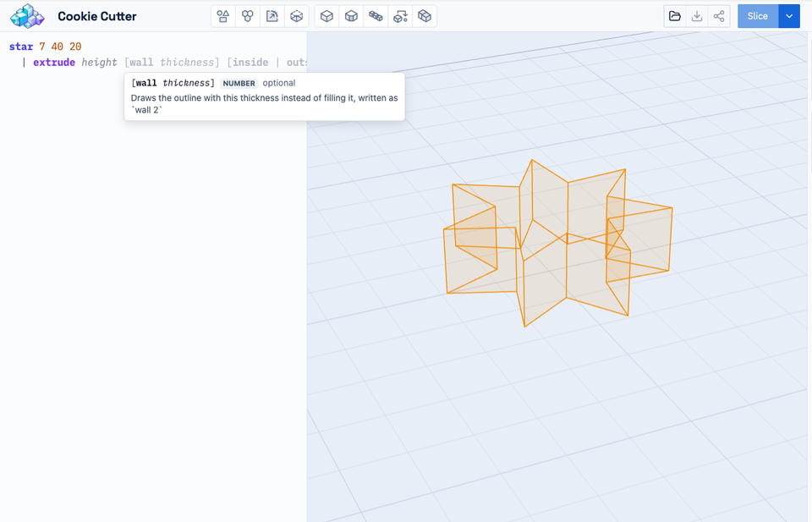Screen dimensions: 812x522
Task: Click the 'star' keyword in the code
Action: [21, 47]
